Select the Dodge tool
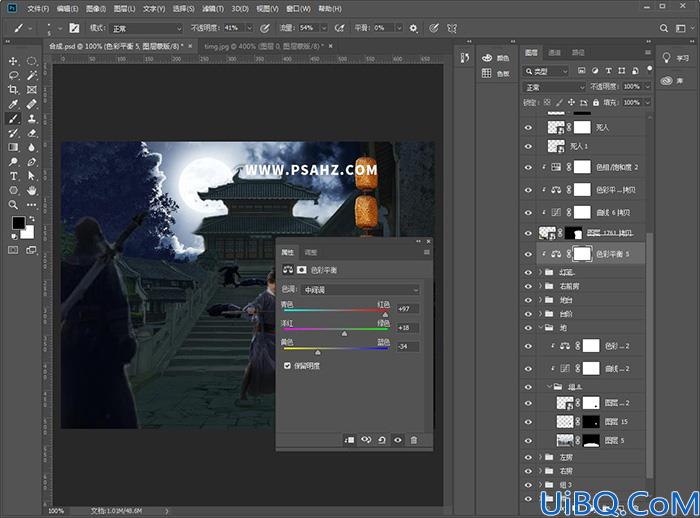This screenshot has height=518, width=700. (x=13, y=162)
